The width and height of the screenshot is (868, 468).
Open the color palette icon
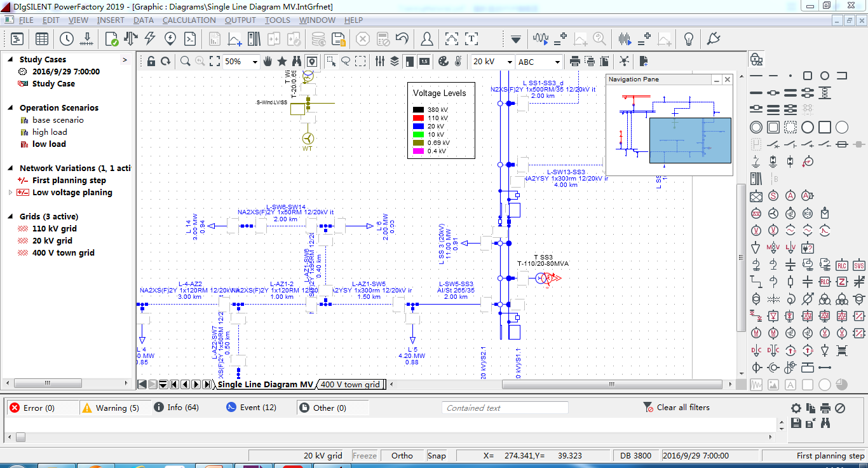coord(443,61)
